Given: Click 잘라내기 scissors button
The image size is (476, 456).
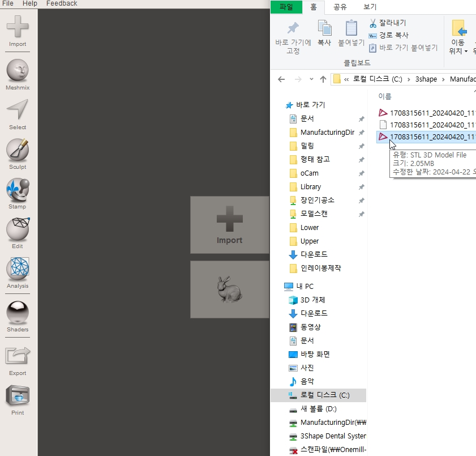Looking at the screenshot, I should click(387, 23).
